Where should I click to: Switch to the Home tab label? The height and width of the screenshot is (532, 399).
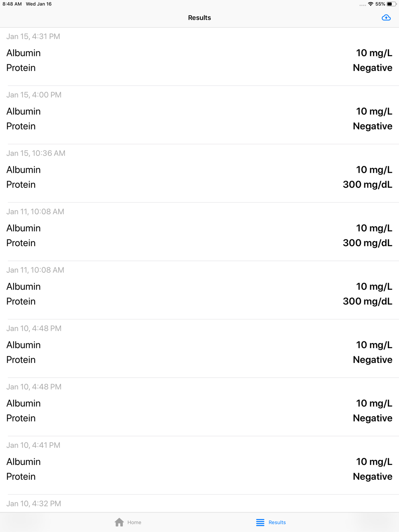pyautogui.click(x=134, y=522)
